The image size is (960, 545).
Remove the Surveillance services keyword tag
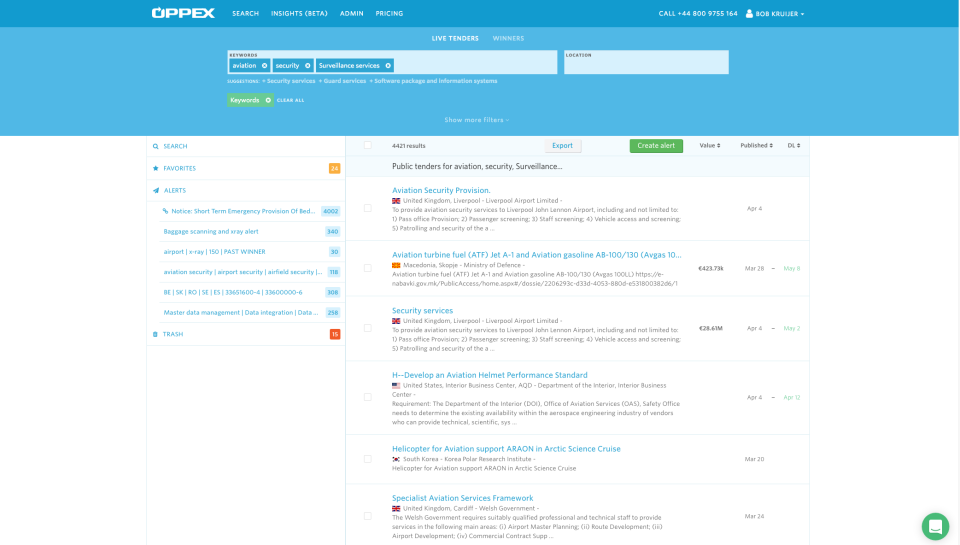pos(388,66)
